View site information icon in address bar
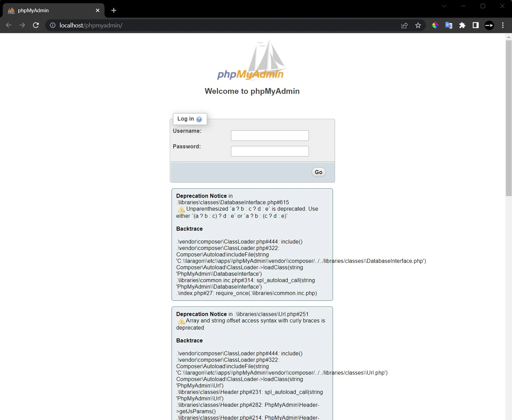This screenshot has height=420, width=512. tap(53, 25)
